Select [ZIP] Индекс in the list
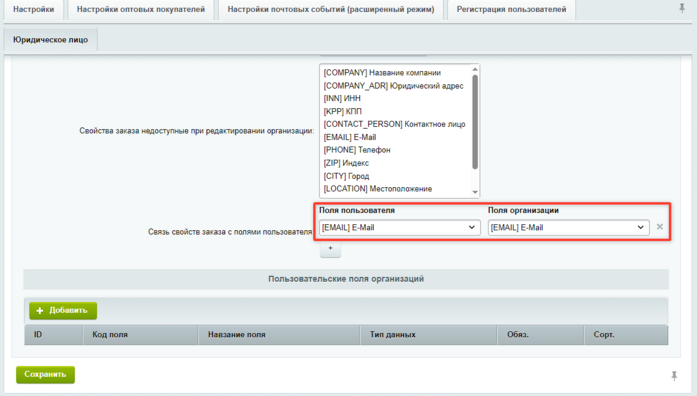697x396 pixels. click(x=395, y=163)
